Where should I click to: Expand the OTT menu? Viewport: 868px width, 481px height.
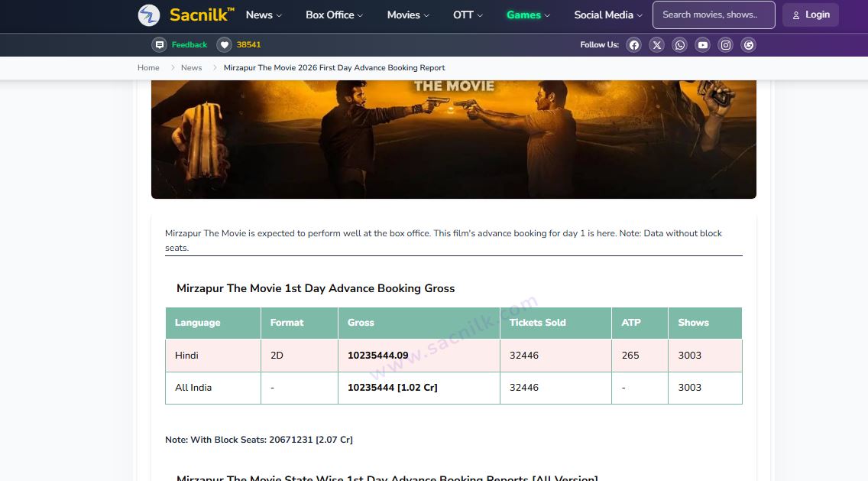tap(468, 15)
